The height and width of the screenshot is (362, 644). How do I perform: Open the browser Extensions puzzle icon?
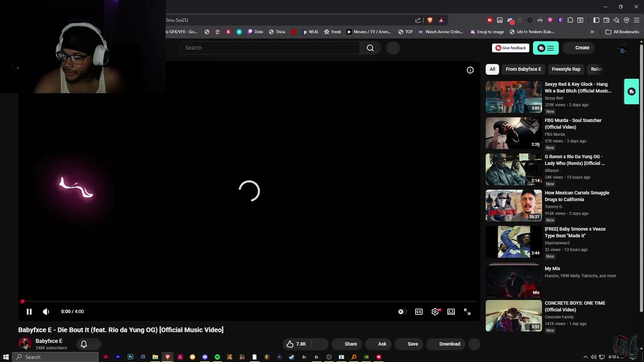point(570,20)
